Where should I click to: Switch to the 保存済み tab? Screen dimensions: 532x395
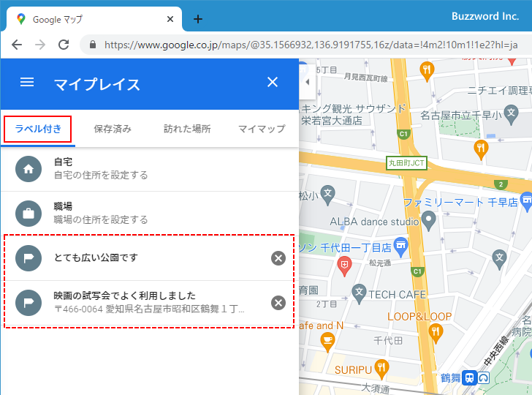click(113, 129)
